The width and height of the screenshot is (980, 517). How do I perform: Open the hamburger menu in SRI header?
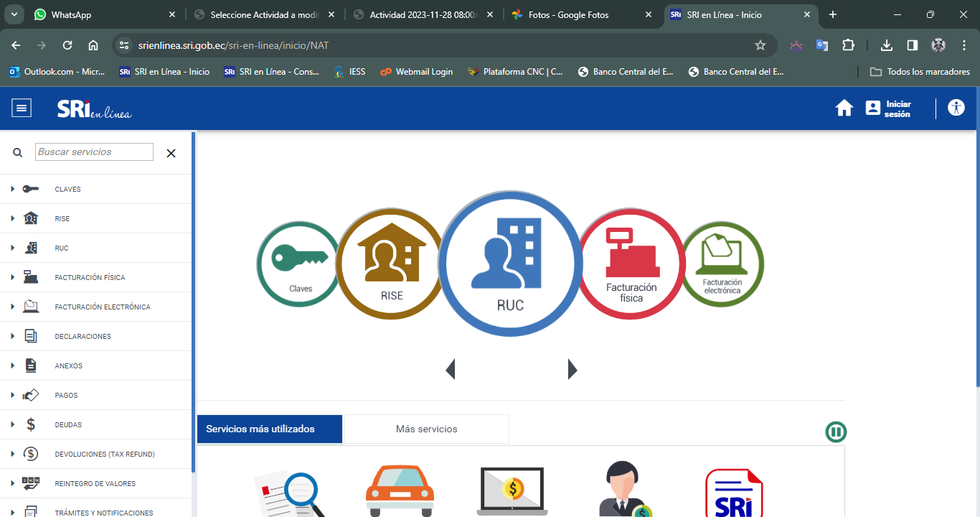point(22,108)
